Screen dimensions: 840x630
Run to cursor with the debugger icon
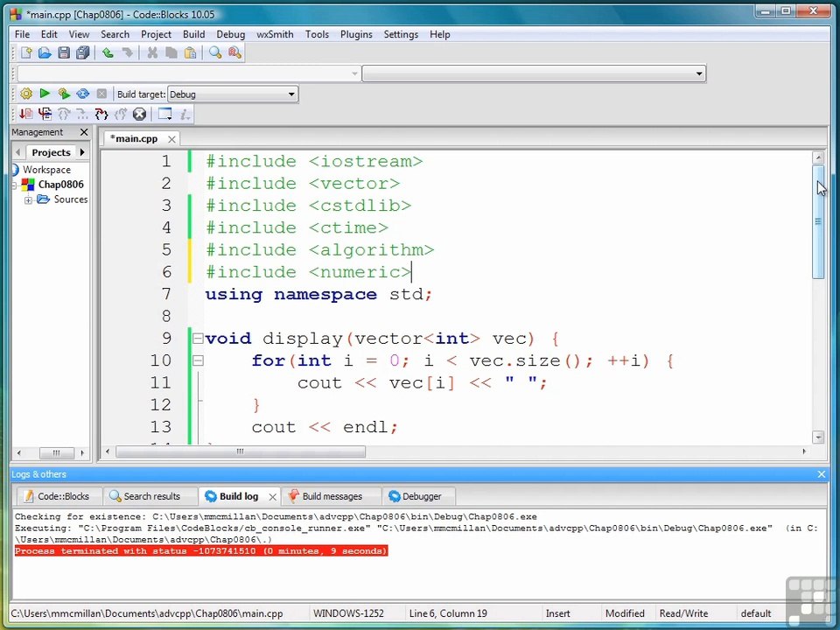pos(45,114)
